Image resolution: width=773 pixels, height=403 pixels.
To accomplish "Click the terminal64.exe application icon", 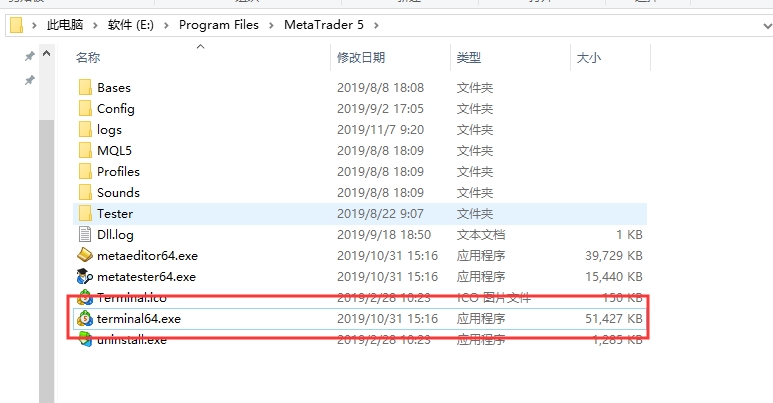I will coord(85,319).
